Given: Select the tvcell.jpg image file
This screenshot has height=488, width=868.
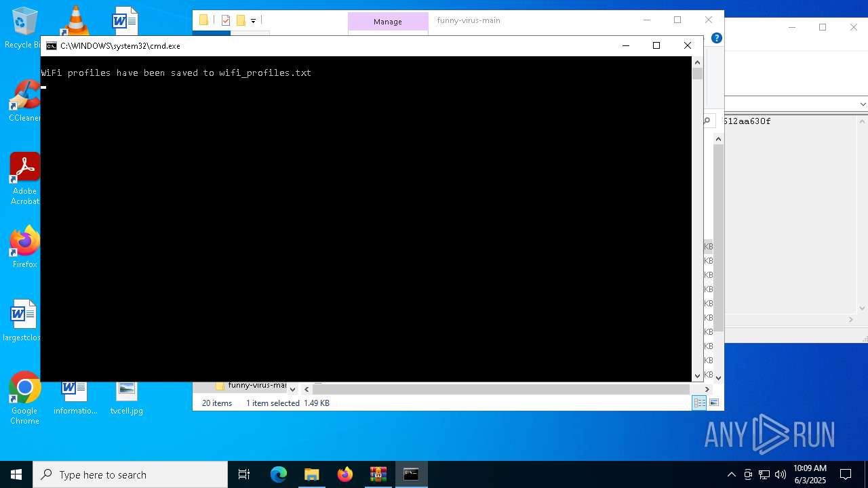Looking at the screenshot, I should pos(126,399).
